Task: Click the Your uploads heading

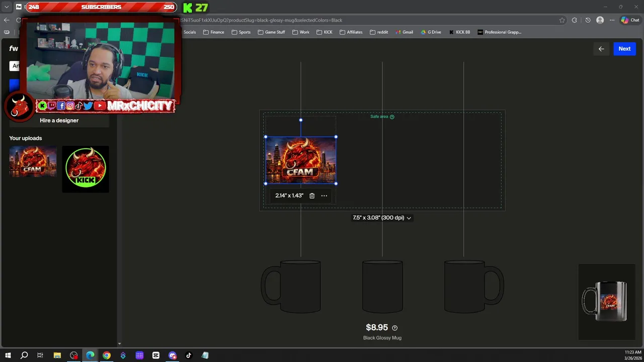Action: (x=26, y=138)
